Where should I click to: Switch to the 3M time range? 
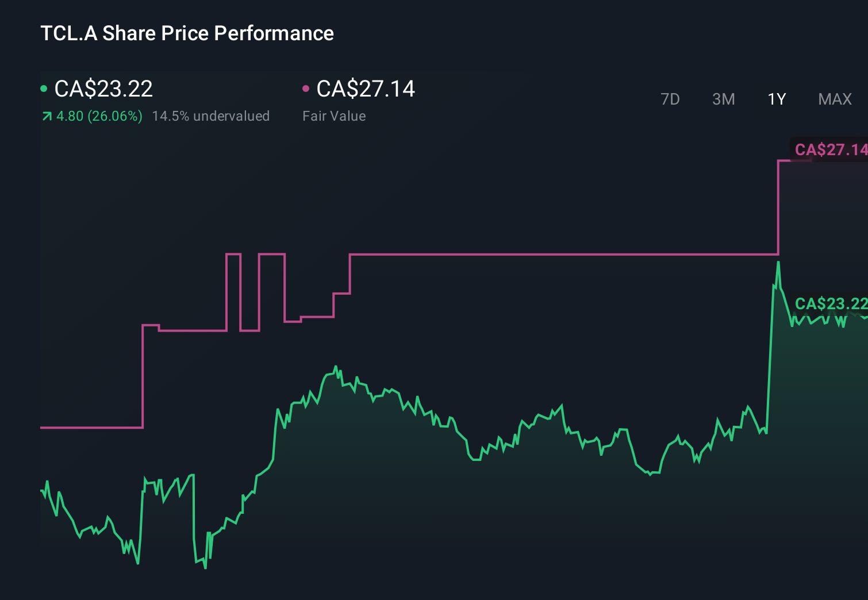point(723,99)
